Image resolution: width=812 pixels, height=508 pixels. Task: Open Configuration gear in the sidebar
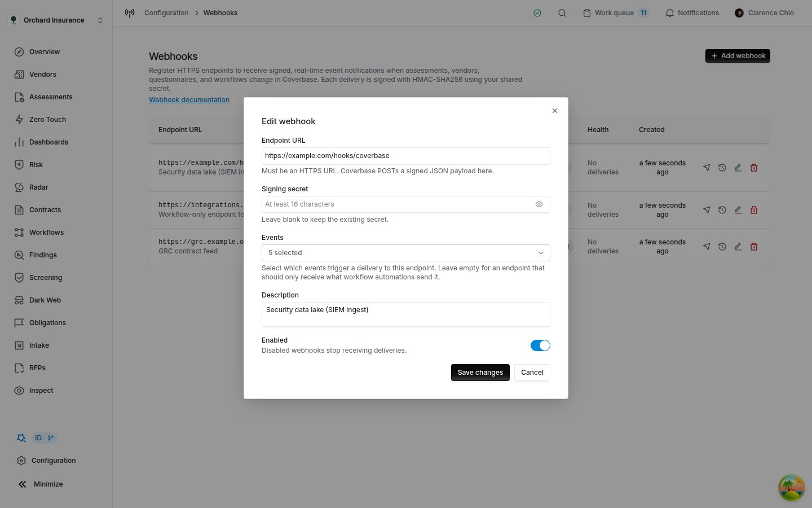point(21,461)
